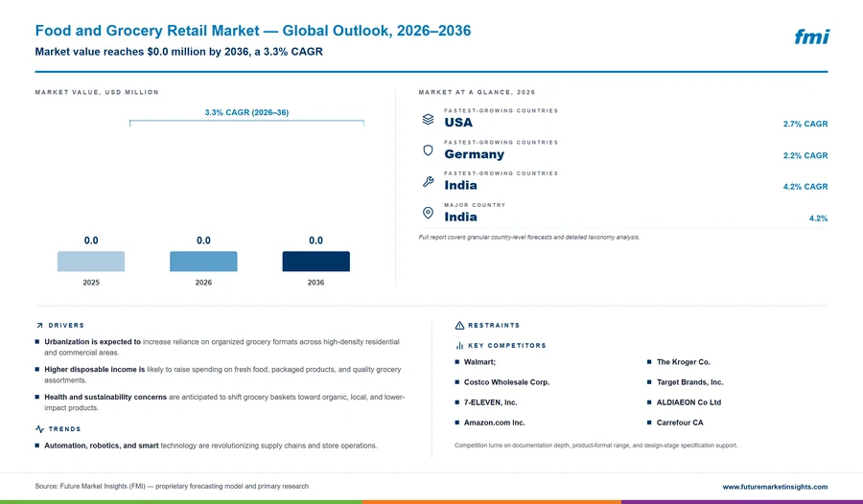Click the Drivers section heading
Viewport: 863px width, 504px height.
pos(66,325)
